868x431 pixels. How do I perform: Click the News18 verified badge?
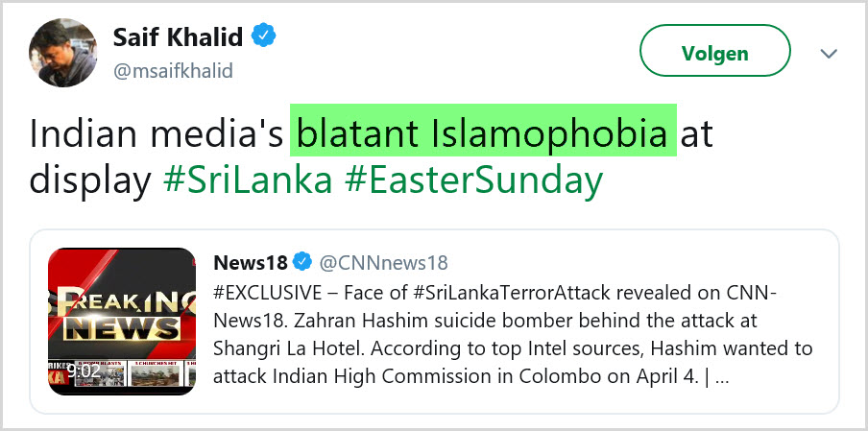tap(301, 262)
